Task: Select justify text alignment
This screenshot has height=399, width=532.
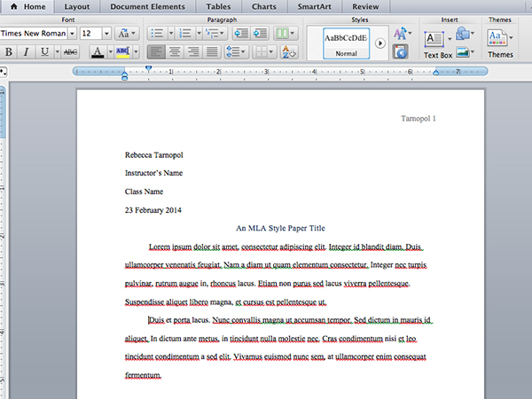Action: [212, 52]
